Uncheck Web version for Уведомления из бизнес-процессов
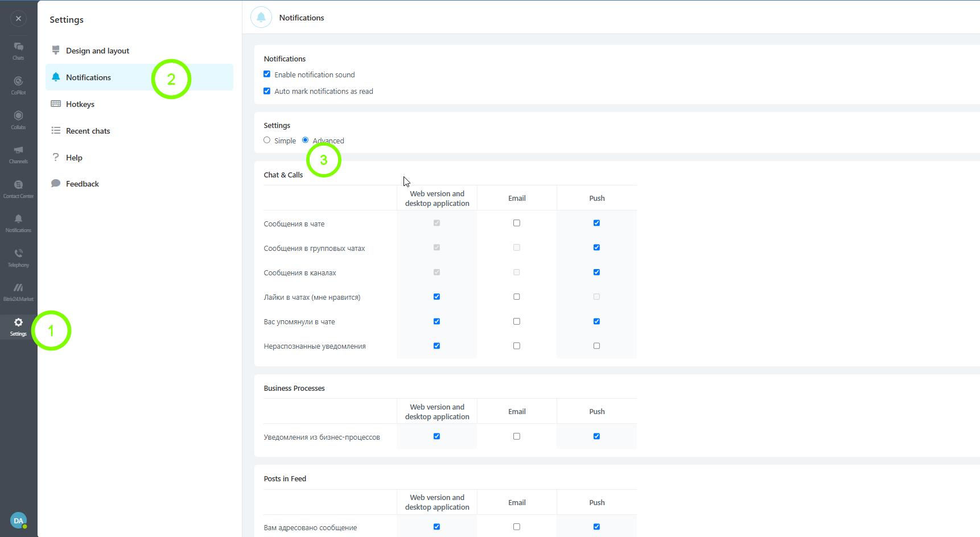This screenshot has height=537, width=980. click(x=437, y=436)
